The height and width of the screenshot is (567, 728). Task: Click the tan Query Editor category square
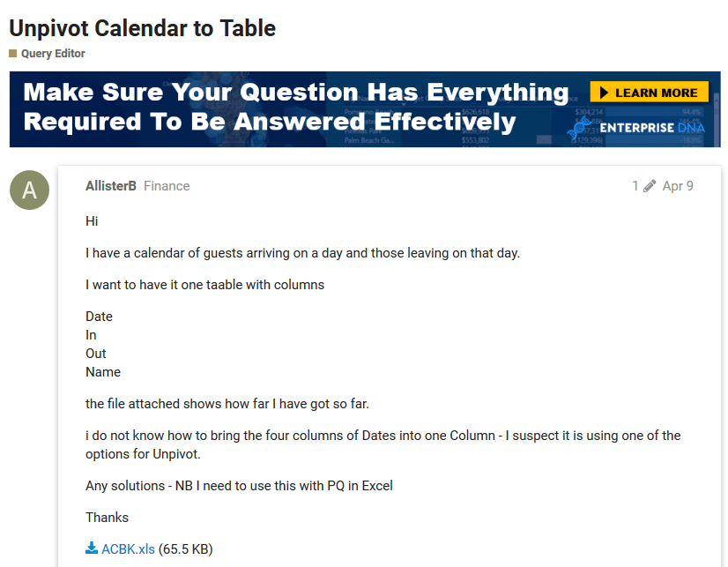coord(13,54)
